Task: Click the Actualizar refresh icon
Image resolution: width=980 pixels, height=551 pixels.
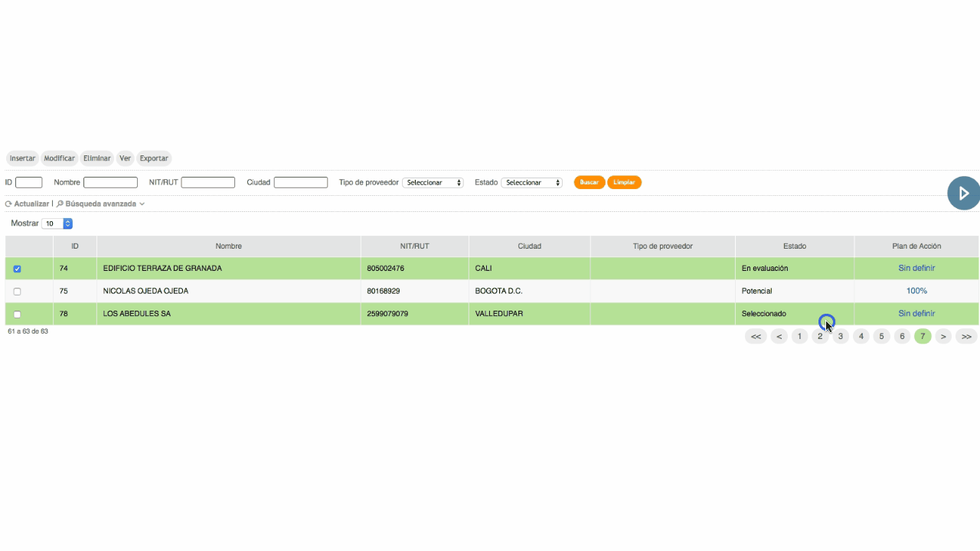Action: pyautogui.click(x=8, y=204)
